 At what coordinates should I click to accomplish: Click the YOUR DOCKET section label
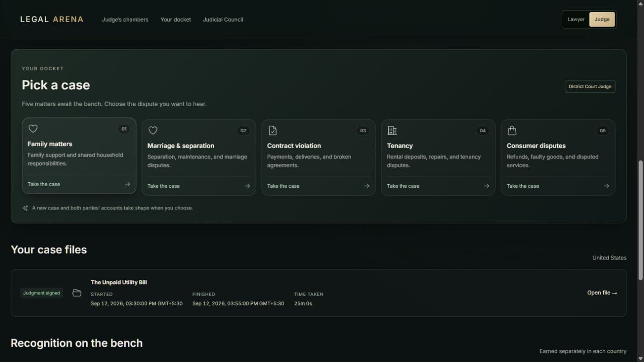[43, 69]
